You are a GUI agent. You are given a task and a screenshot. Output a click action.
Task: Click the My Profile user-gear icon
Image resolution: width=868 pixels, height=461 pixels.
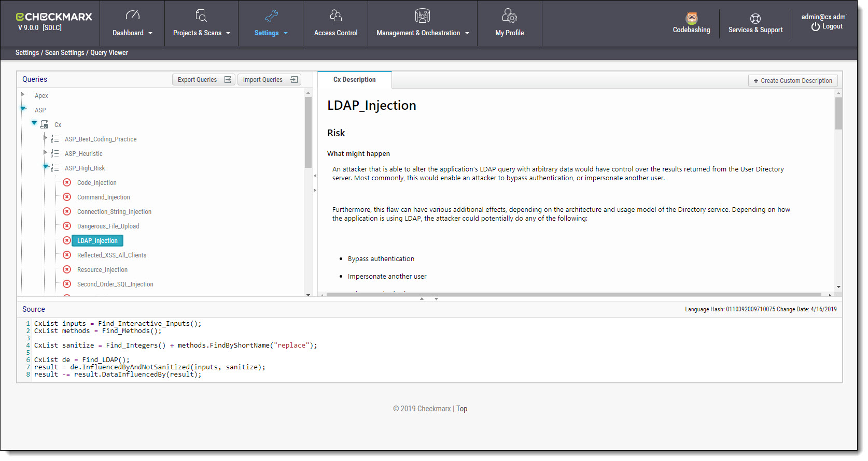pyautogui.click(x=510, y=16)
